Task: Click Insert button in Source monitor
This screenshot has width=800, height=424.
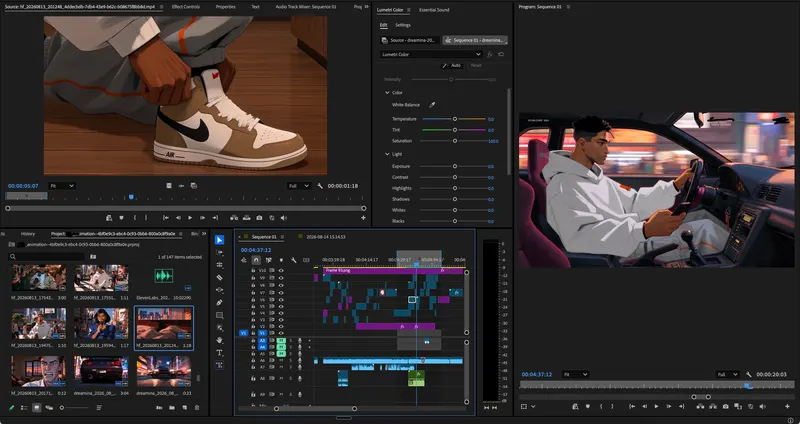Action: pos(234,218)
